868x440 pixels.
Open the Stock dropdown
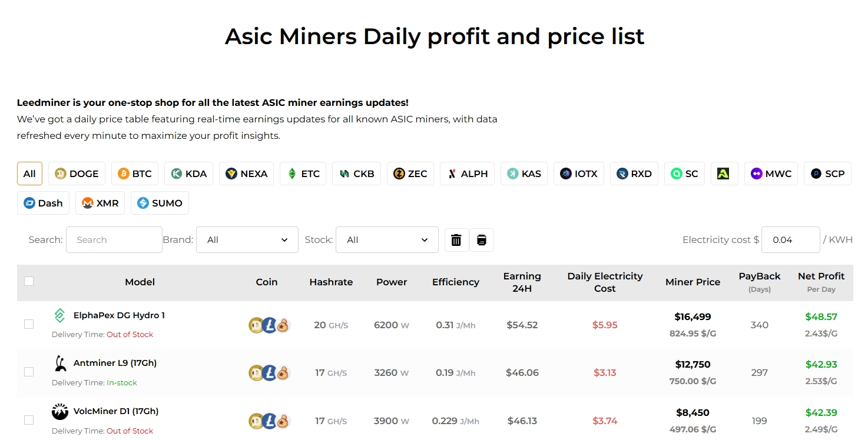tap(387, 239)
